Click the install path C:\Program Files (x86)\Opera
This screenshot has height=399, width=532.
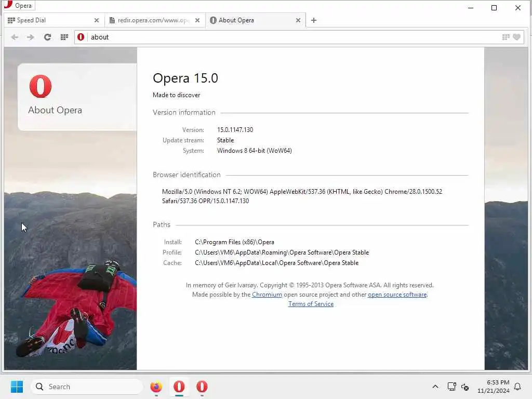[x=234, y=242]
